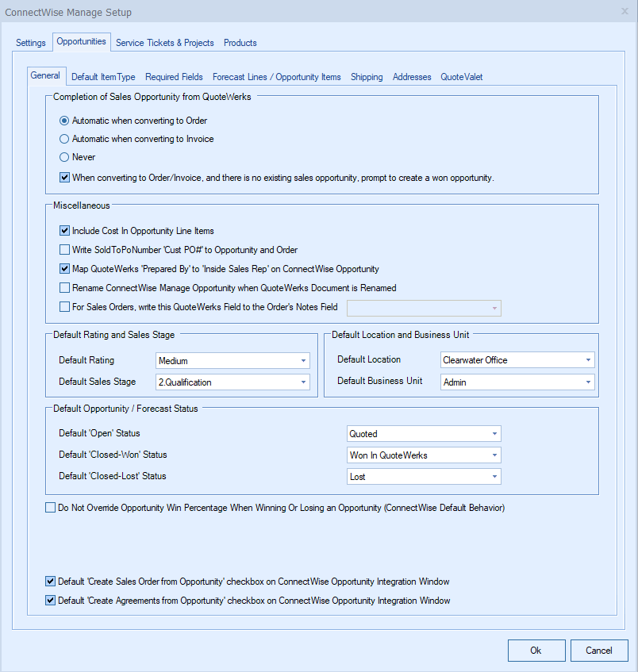Open Forecast Lines / Opportunity Items tab

pyautogui.click(x=277, y=77)
